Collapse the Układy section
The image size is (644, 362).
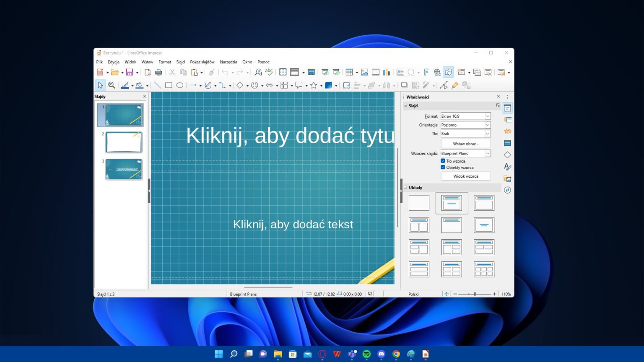point(405,188)
